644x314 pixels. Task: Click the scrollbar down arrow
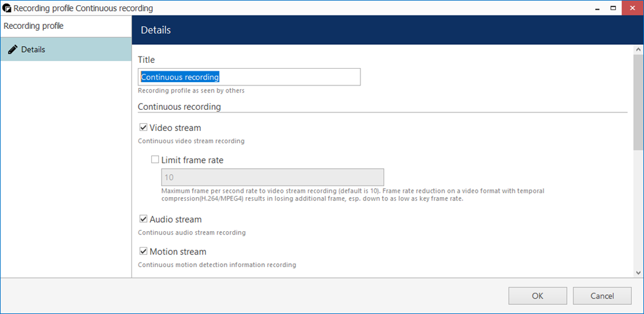coord(638,272)
